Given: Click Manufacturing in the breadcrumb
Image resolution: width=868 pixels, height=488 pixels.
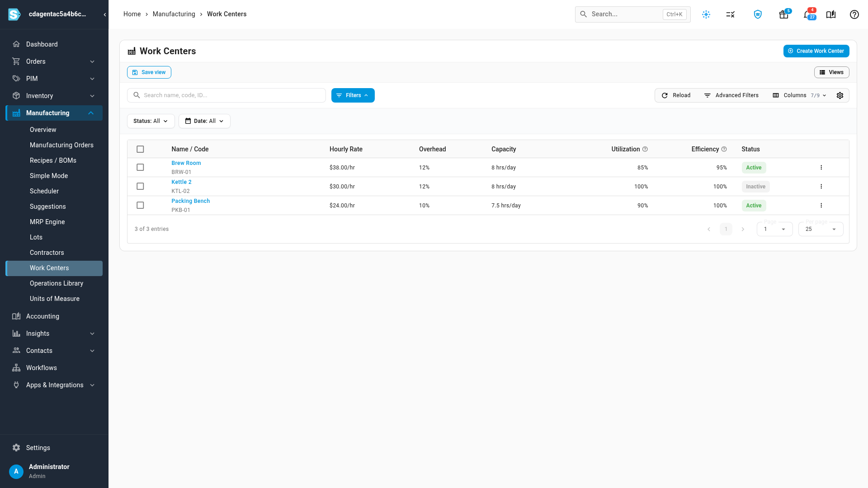Looking at the screenshot, I should point(174,14).
